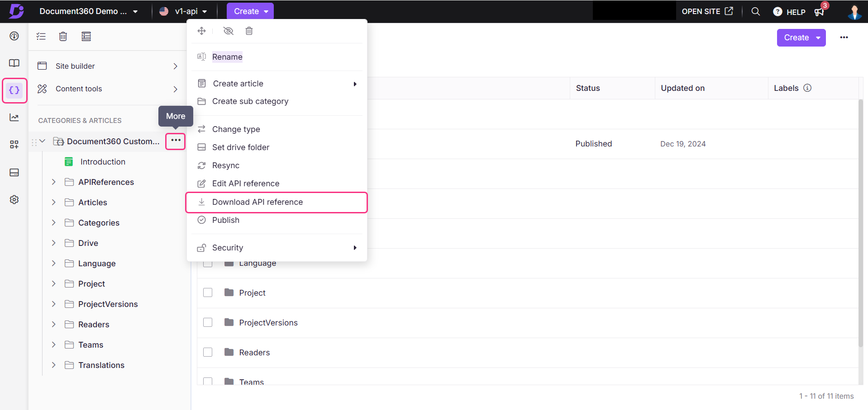The height and width of the screenshot is (410, 868).
Task: Click the Introduction article icon
Action: tap(69, 162)
